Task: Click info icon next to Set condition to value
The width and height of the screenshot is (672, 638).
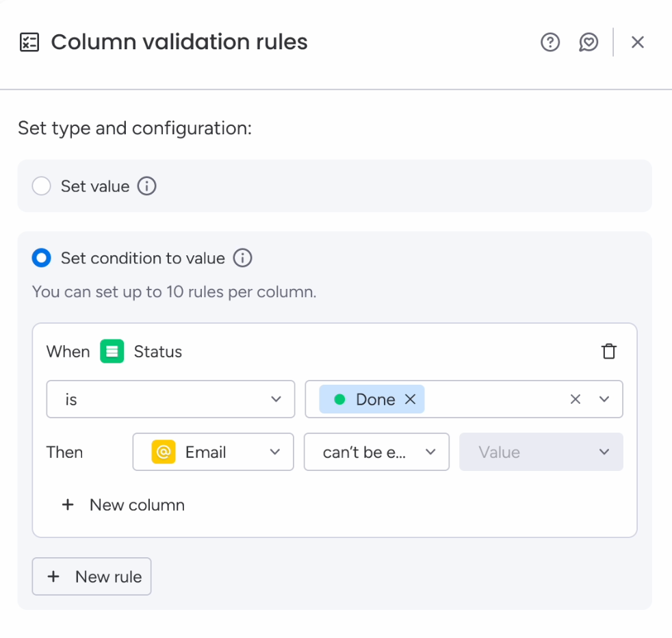Action: tap(243, 258)
